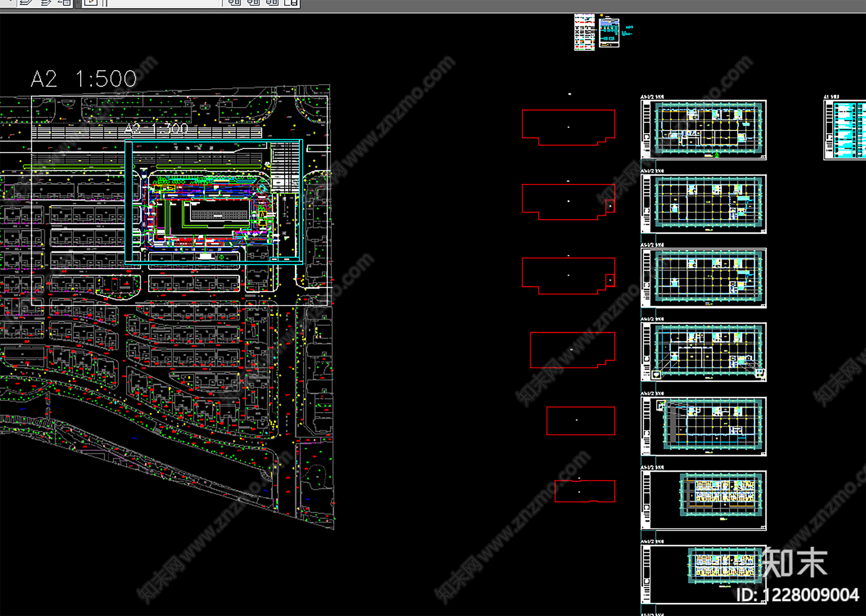Select the fifth floor plan sheet from top
The height and width of the screenshot is (616, 866).
coord(704,426)
